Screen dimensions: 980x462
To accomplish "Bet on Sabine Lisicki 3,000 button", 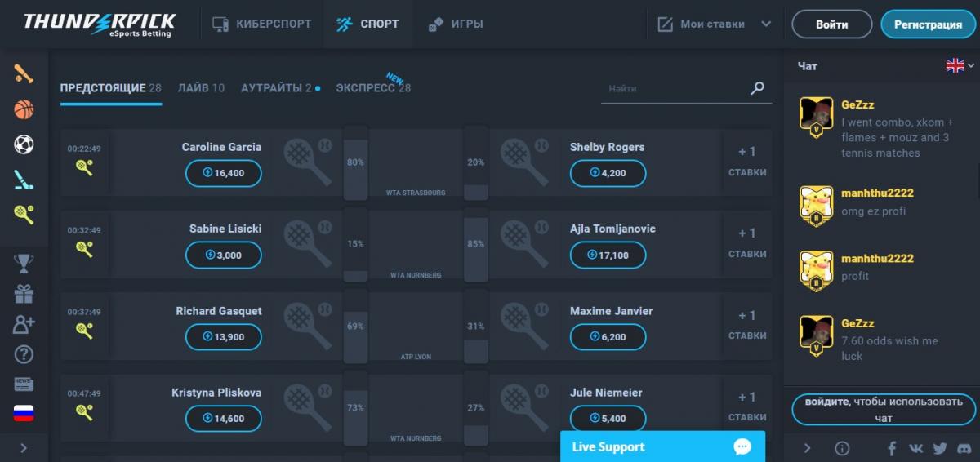I will [224, 255].
